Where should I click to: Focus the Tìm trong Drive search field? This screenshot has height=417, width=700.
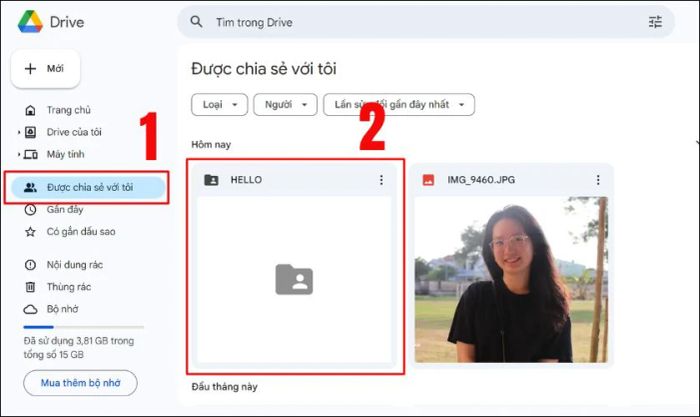(x=426, y=22)
